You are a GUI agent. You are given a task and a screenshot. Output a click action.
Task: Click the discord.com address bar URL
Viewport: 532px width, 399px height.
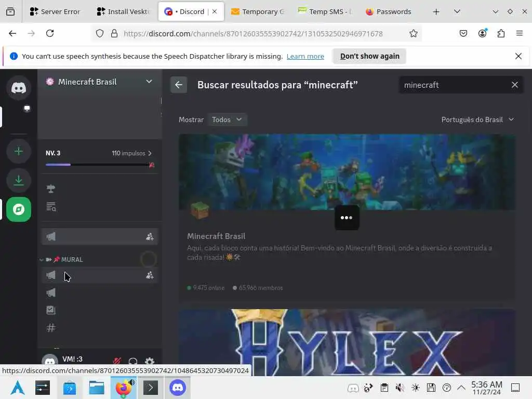coord(253,34)
